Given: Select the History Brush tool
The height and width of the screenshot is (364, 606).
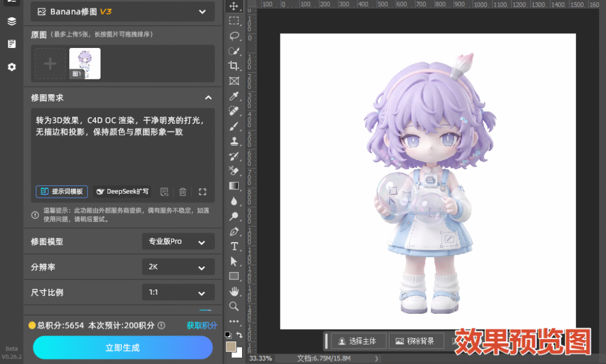Looking at the screenshot, I should click(234, 156).
